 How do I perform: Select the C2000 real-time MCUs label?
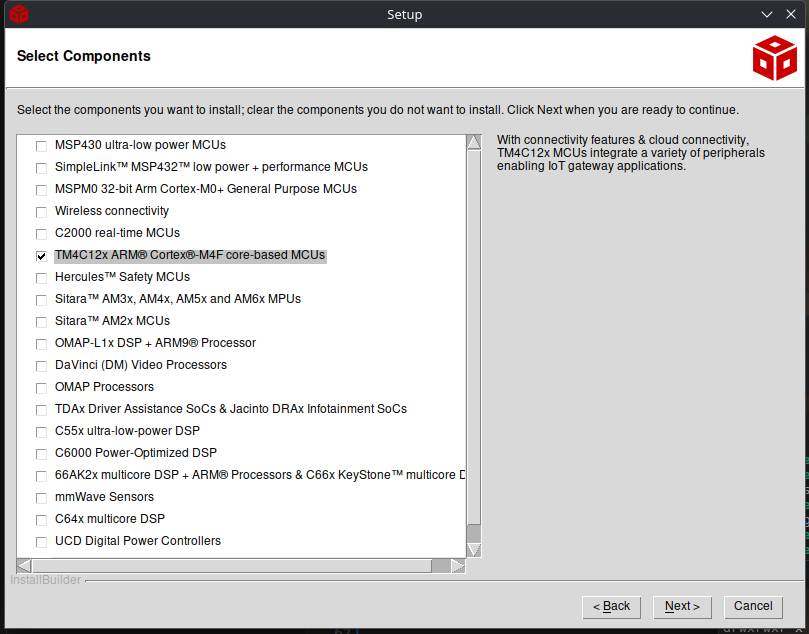(118, 233)
